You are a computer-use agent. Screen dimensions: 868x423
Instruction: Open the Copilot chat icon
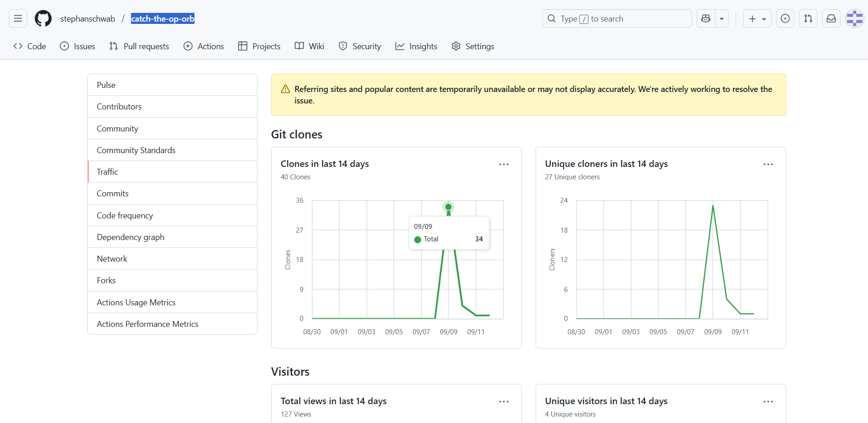click(x=706, y=19)
